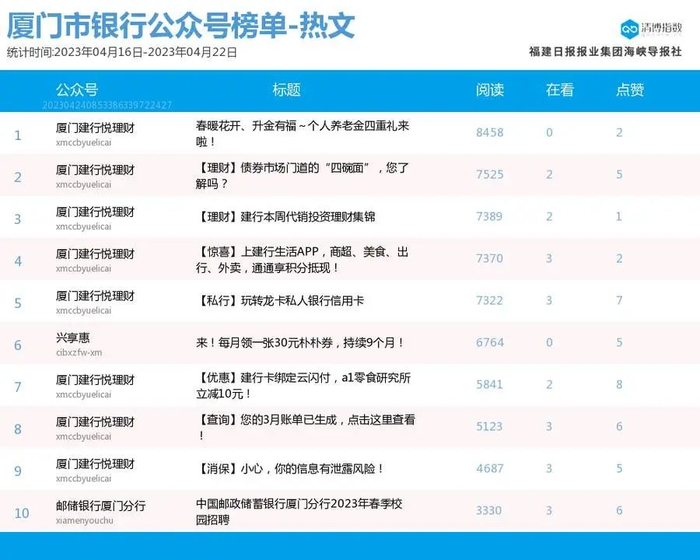The height and width of the screenshot is (560, 700).
Task: Click read count 5123
Action: [489, 426]
